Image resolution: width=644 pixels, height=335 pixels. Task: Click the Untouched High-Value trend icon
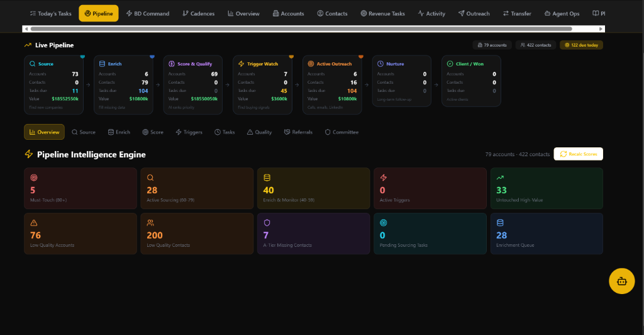coord(500,178)
